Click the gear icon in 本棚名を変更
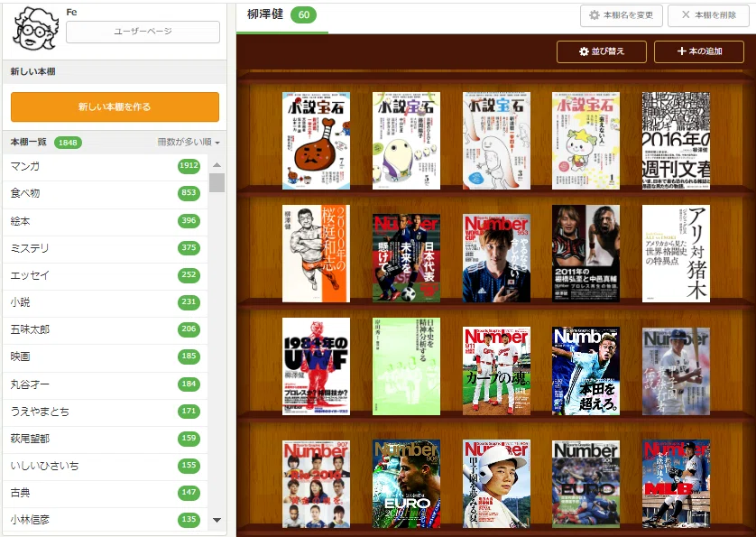 [595, 15]
